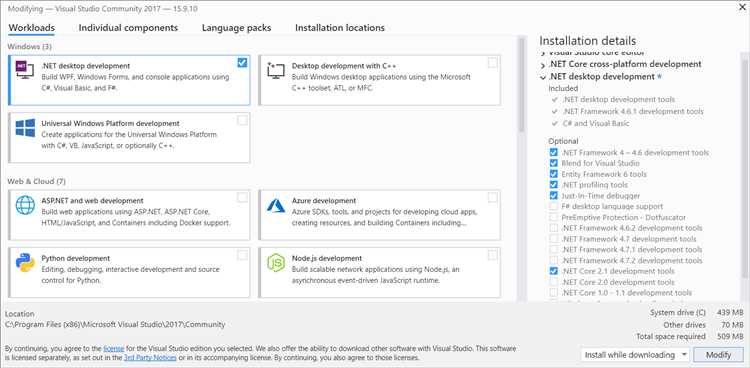
Task: Click the Universal Windows Platform logo icon
Action: (x=25, y=128)
